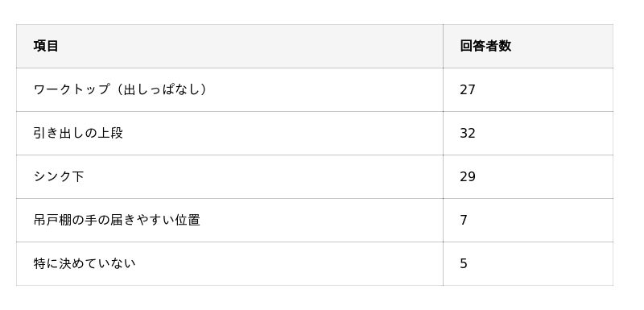
Task: Click the word 吊戸棚 in fourth row
Action: 52,221
